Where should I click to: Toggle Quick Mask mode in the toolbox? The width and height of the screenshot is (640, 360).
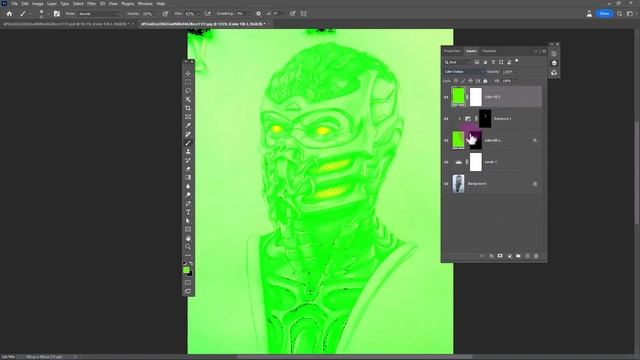click(x=188, y=282)
